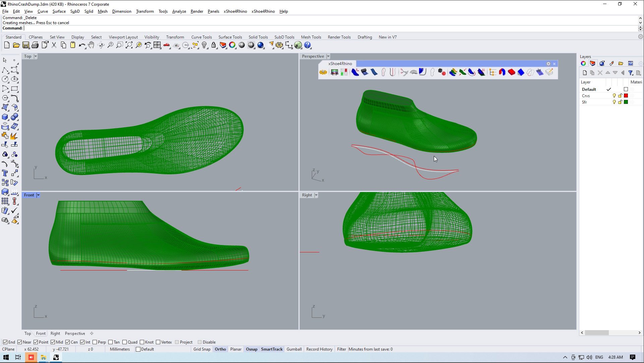Uncheck the Near osnap checkbox

tap(20, 342)
